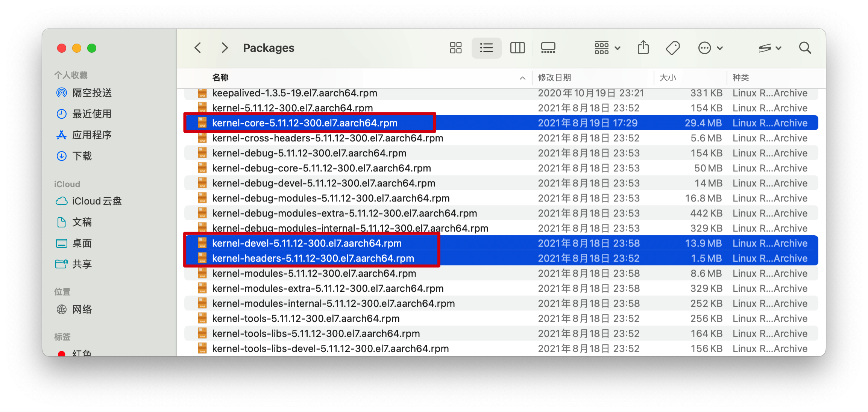Open Downloads (下载) in sidebar
868x412 pixels.
coord(82,156)
